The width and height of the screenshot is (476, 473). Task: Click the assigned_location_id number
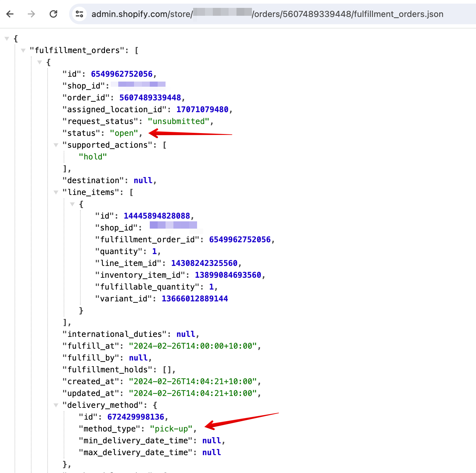pyautogui.click(x=202, y=109)
